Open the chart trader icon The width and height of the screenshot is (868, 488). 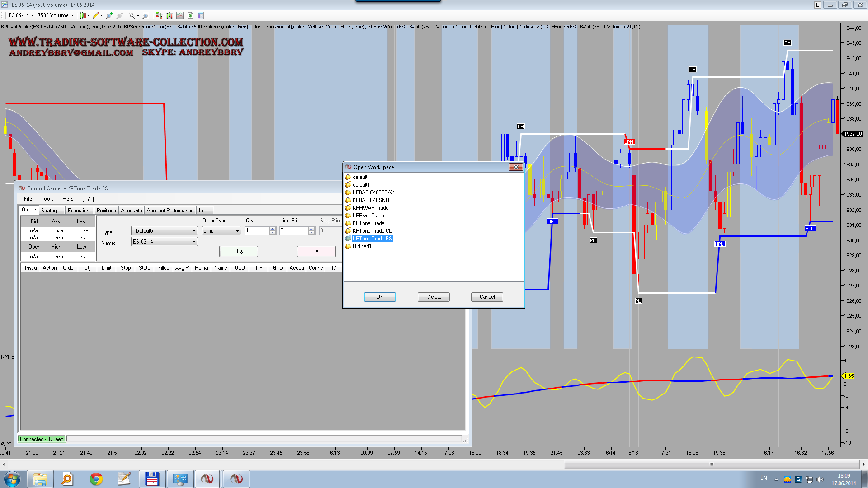pos(159,15)
